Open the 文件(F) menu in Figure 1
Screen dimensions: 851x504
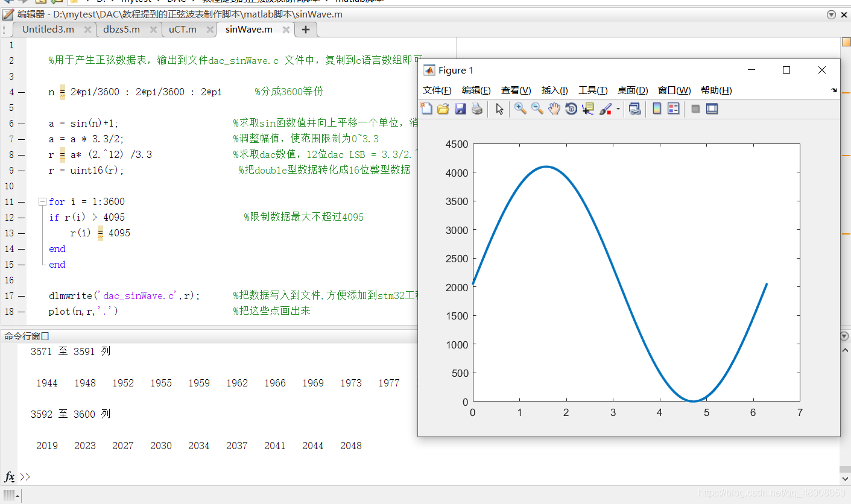pos(437,90)
